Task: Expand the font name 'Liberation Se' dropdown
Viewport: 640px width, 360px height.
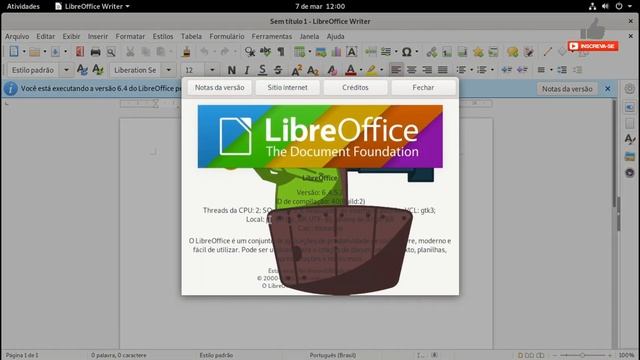Action: tap(168, 70)
